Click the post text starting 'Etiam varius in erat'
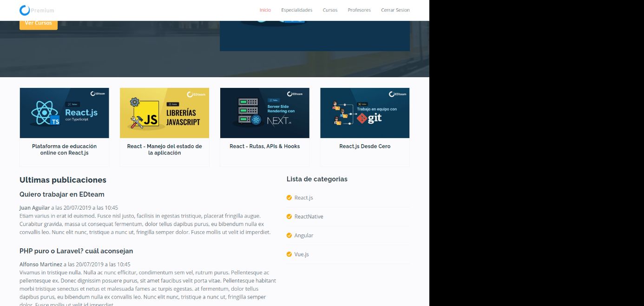 (145, 224)
